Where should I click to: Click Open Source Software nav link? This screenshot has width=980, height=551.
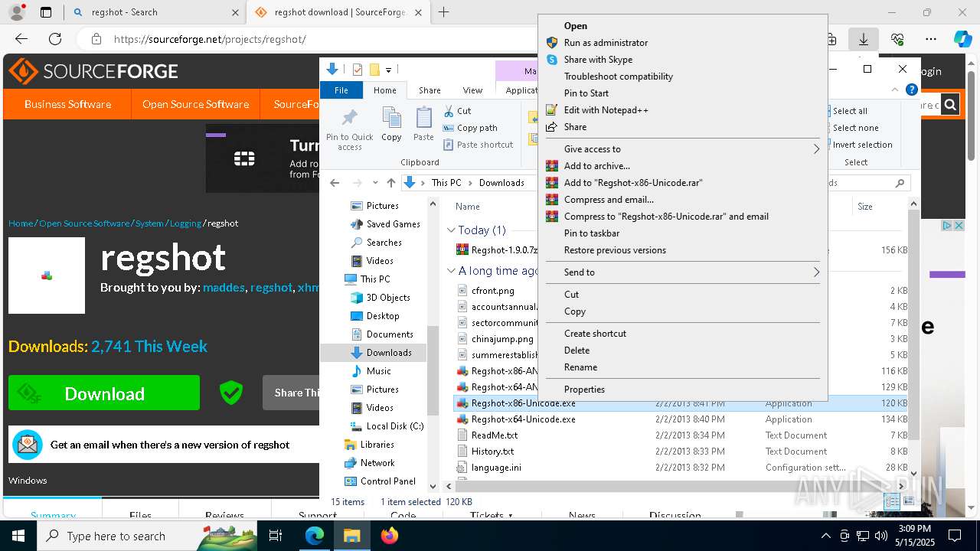click(x=195, y=104)
